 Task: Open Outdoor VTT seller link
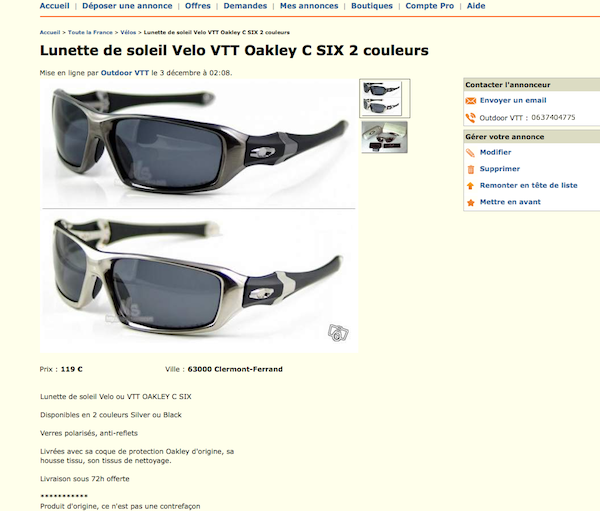(124, 73)
